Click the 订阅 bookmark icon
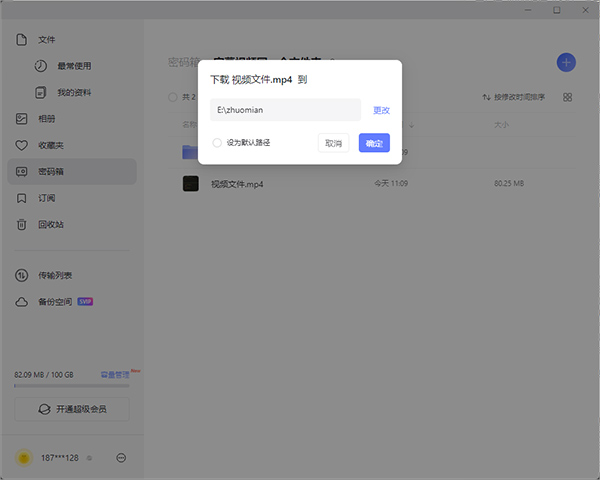Screen dimensions: 600x480 (21, 198)
